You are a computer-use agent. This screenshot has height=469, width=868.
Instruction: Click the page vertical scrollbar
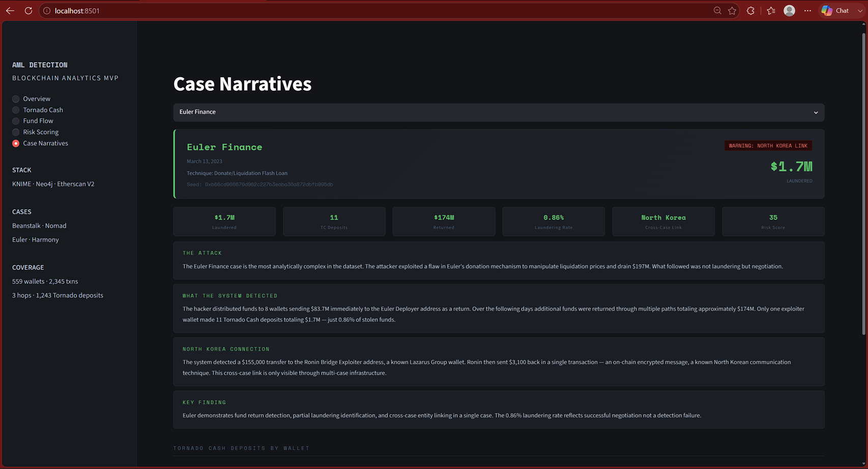(863, 183)
